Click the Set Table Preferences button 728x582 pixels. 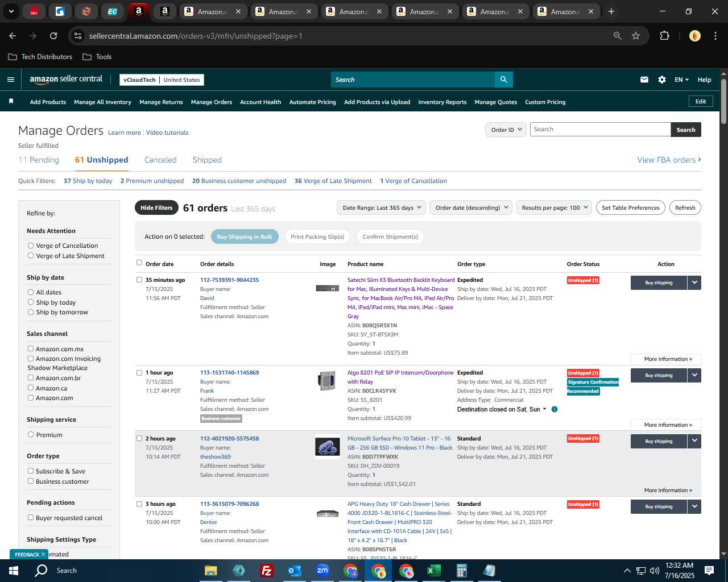[631, 207]
